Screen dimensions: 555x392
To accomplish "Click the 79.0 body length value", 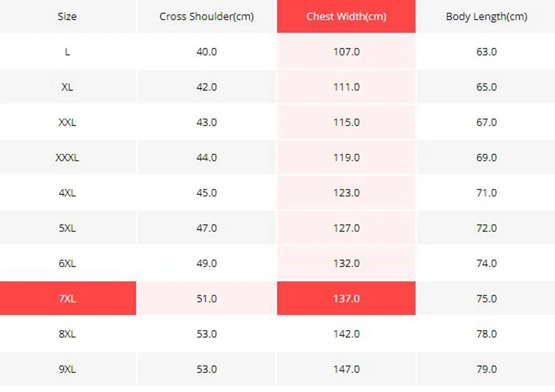I will pyautogui.click(x=486, y=369).
